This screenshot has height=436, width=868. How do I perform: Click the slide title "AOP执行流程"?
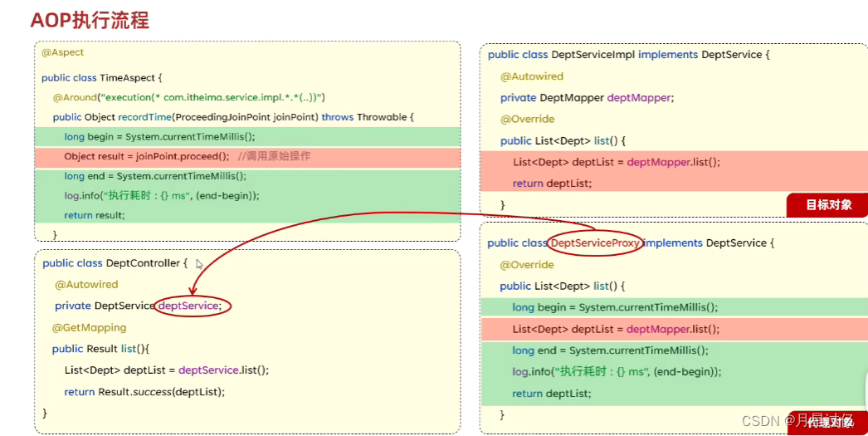click(x=90, y=21)
